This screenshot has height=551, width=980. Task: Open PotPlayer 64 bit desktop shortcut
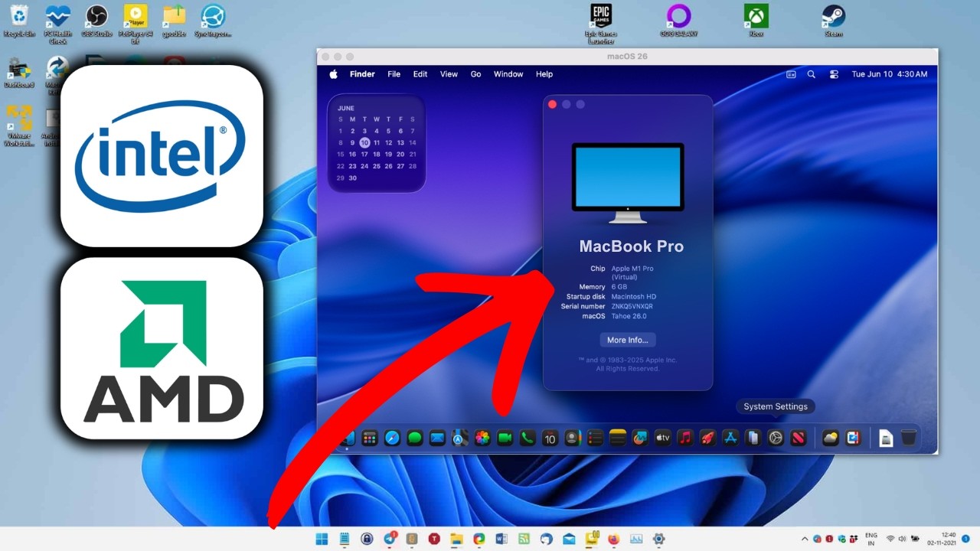point(136,23)
